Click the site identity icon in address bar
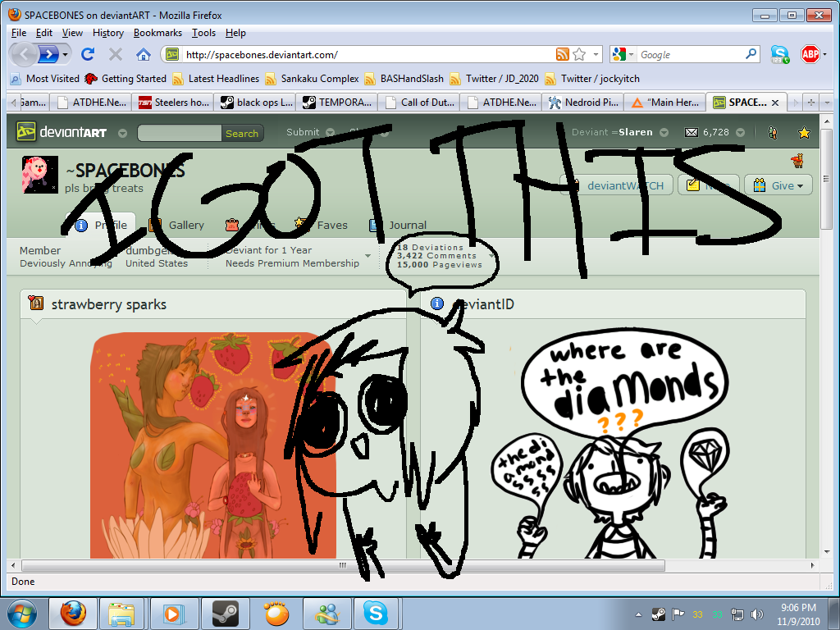The width and height of the screenshot is (840, 630). pos(172,54)
